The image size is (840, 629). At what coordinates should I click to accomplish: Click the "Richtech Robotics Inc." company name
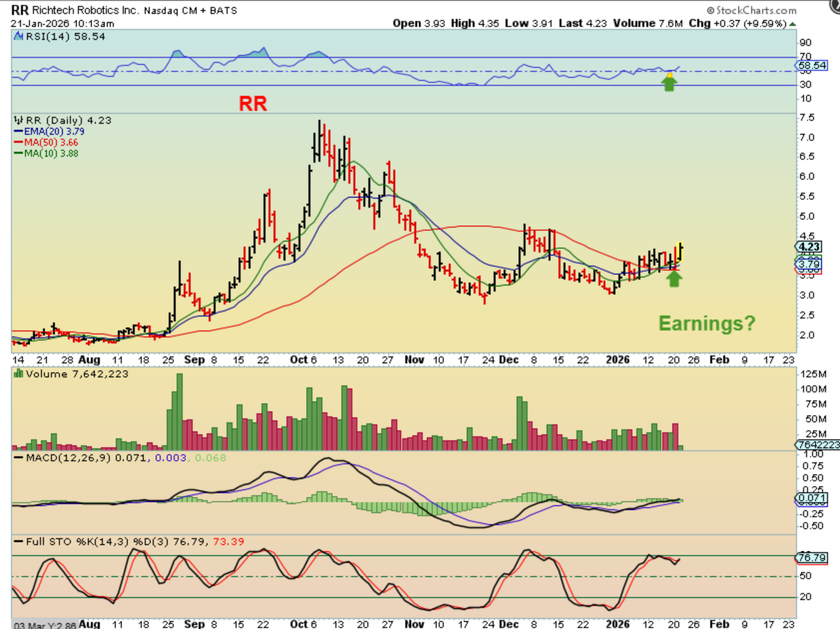(x=85, y=10)
